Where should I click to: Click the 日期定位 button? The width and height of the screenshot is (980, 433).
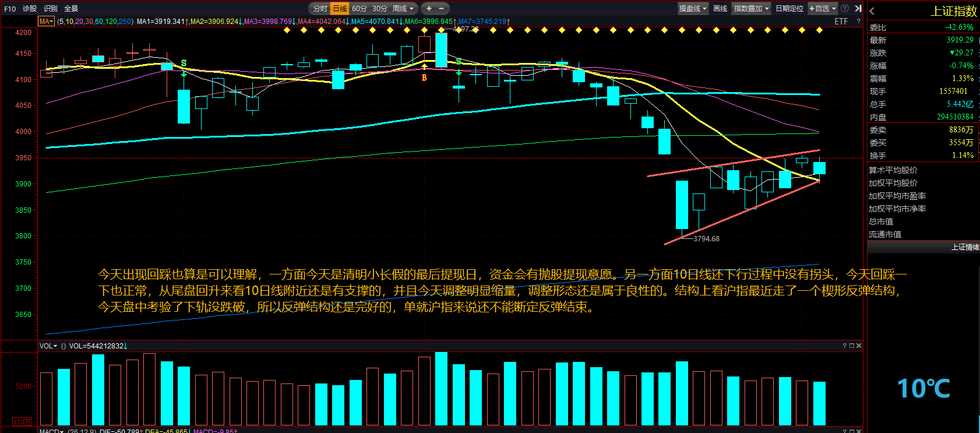[x=789, y=8]
